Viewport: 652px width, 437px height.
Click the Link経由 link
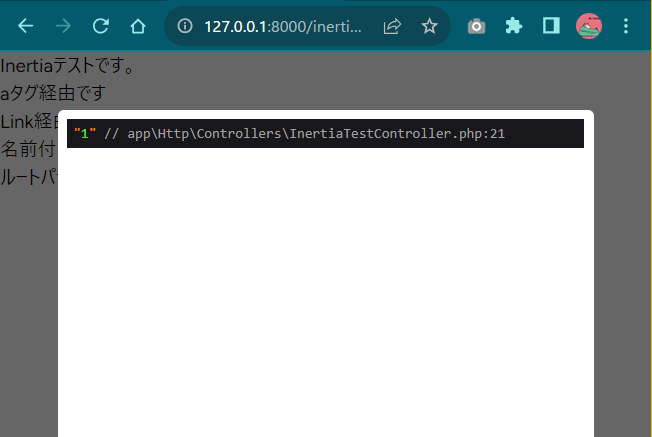pos(29,121)
